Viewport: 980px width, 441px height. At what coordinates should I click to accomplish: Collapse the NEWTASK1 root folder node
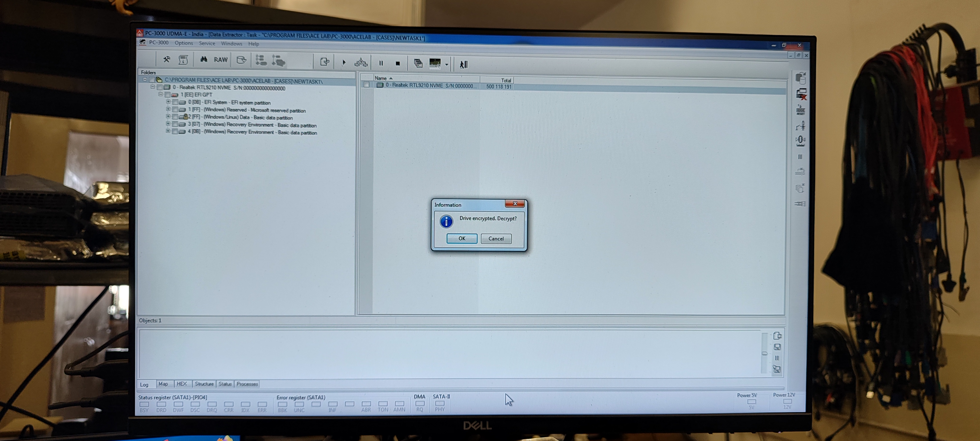pyautogui.click(x=145, y=79)
